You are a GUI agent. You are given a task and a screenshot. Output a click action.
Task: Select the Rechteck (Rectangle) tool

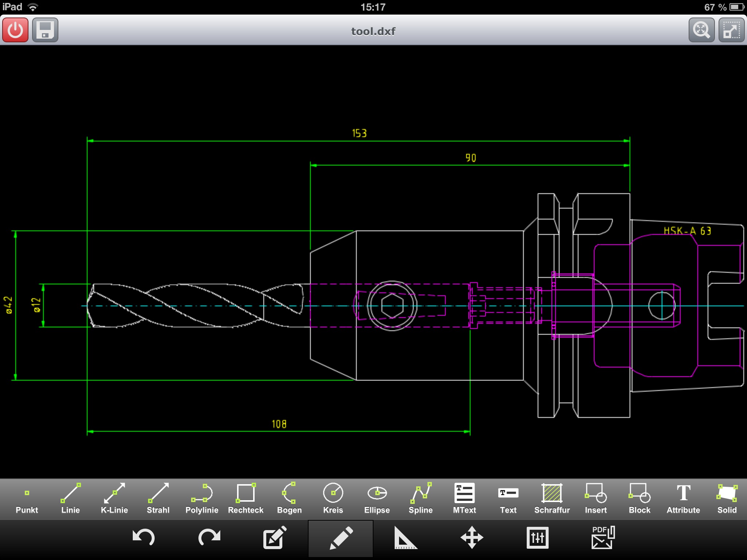coord(246,499)
